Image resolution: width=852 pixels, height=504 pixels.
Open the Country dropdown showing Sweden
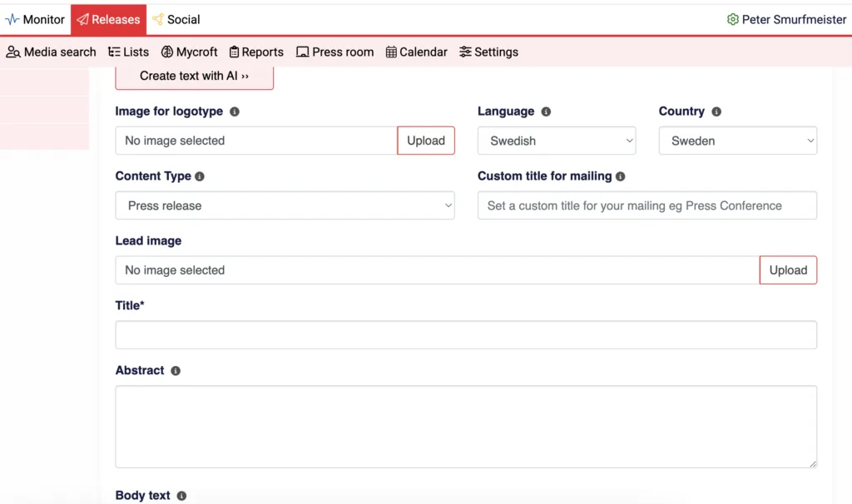pos(737,141)
